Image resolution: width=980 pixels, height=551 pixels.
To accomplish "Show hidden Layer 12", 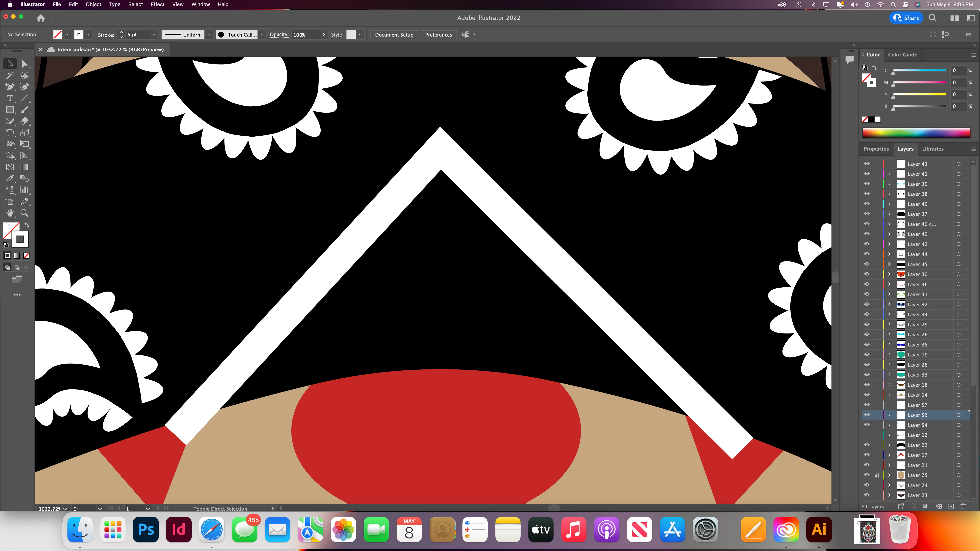I will click(867, 435).
